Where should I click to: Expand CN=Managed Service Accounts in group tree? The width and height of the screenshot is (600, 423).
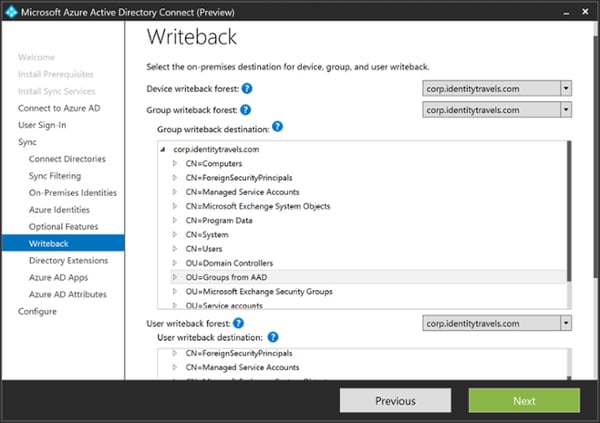tap(175, 192)
